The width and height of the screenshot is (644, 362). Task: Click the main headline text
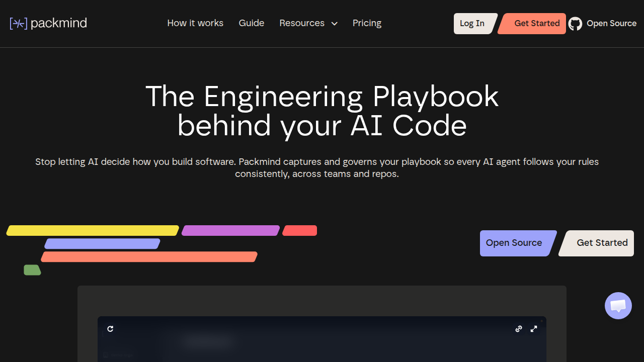pos(322,111)
